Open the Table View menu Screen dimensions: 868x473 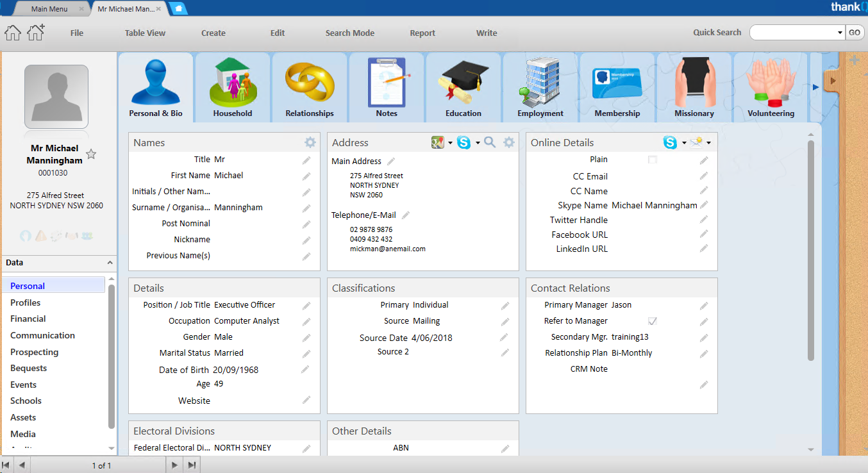click(145, 33)
